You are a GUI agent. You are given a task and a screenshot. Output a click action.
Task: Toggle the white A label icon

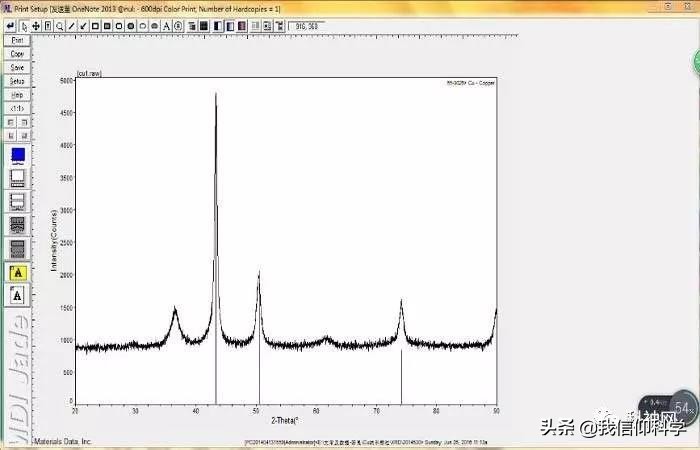[x=17, y=295]
